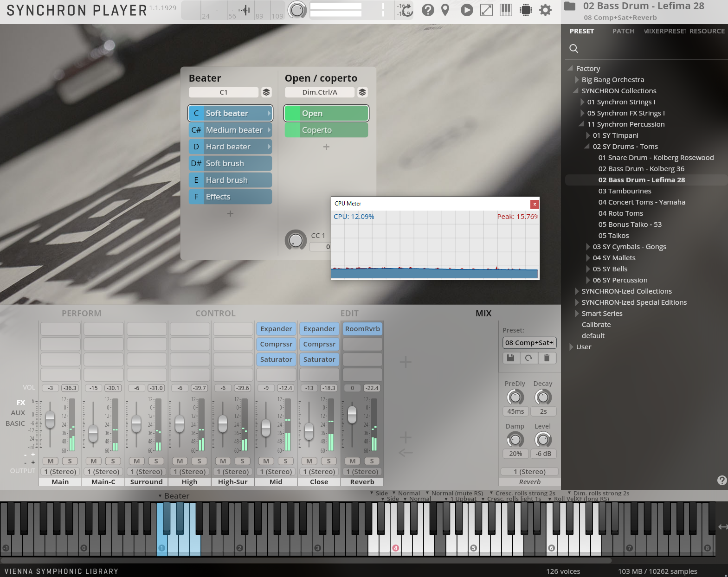Switch to the MIXERPRESET tab
The height and width of the screenshot is (577, 728).
(x=665, y=31)
